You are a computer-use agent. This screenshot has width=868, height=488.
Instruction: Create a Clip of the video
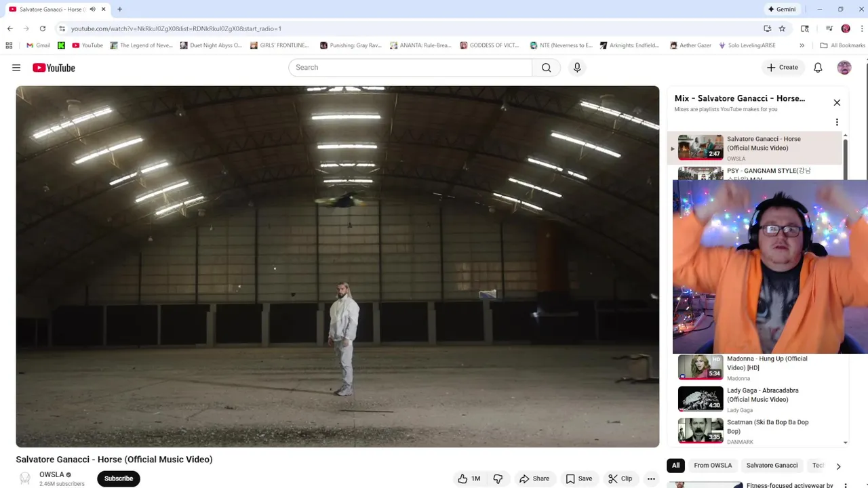coord(620,479)
